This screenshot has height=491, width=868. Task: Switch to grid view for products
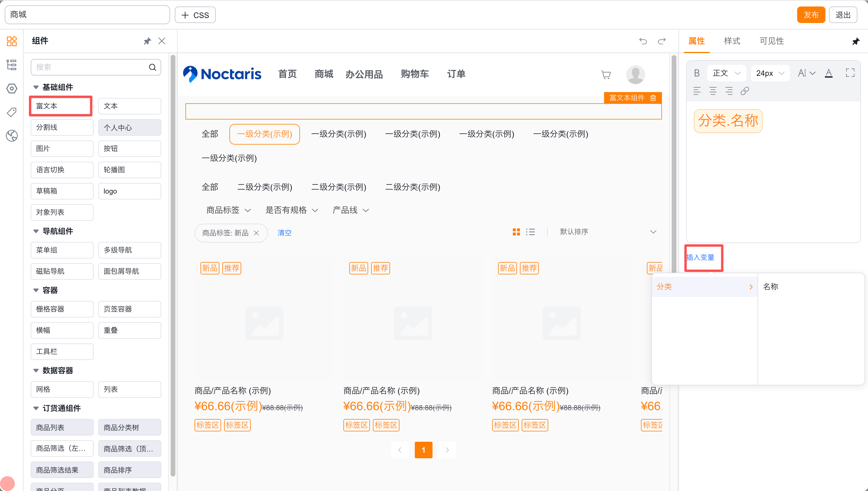pos(516,232)
